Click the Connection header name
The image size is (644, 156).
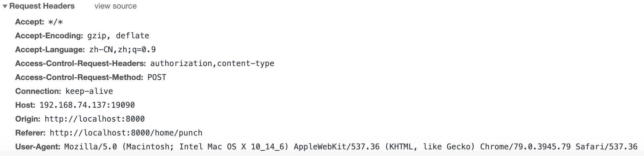point(38,91)
